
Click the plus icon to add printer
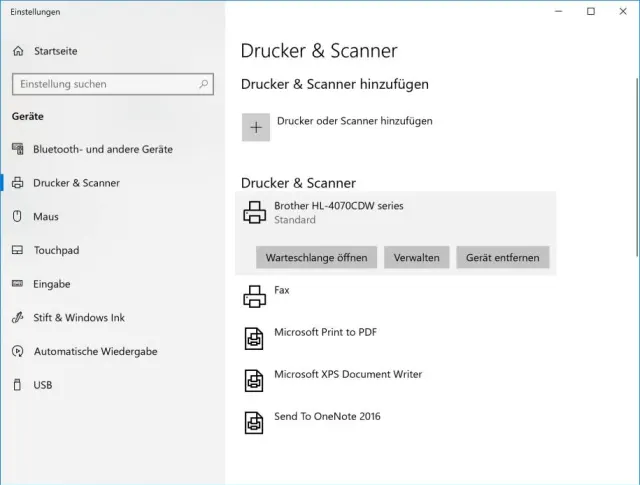[256, 127]
